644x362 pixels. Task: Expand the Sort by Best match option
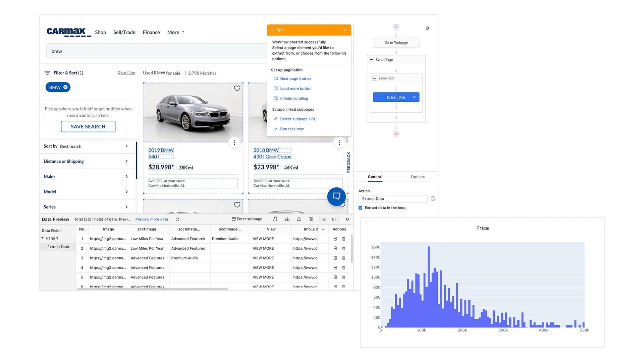87,146
